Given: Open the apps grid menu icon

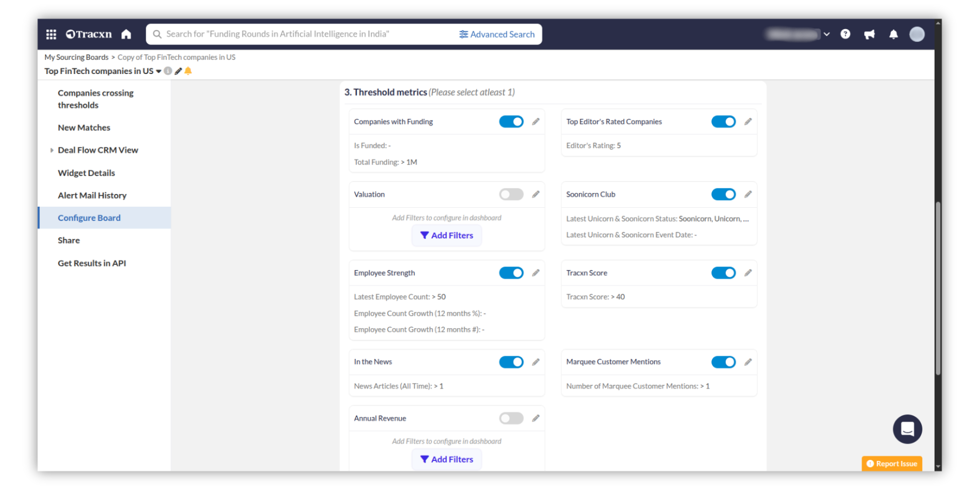Looking at the screenshot, I should click(x=51, y=34).
